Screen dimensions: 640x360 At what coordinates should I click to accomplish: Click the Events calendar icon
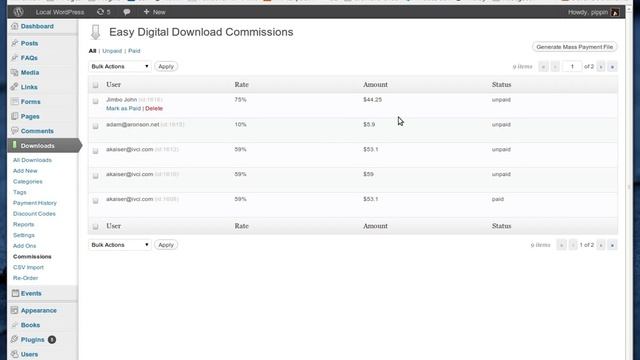click(15, 293)
